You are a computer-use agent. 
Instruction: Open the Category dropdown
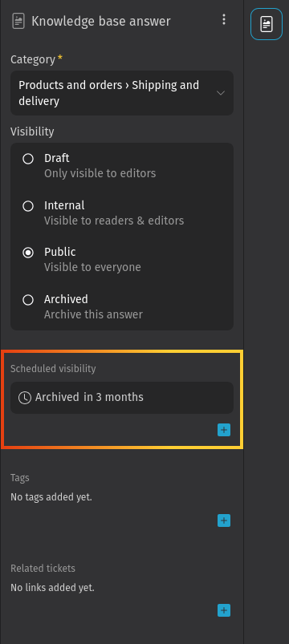[122, 93]
